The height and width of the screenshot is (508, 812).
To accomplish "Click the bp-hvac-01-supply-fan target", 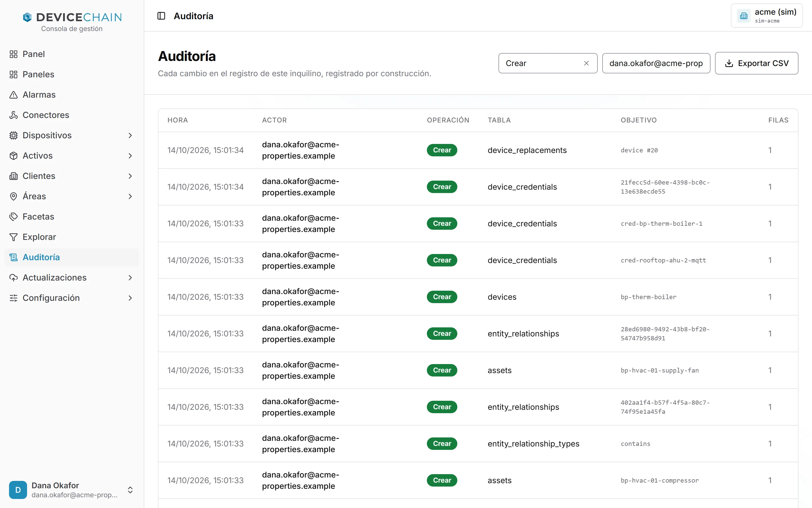I will pyautogui.click(x=660, y=370).
